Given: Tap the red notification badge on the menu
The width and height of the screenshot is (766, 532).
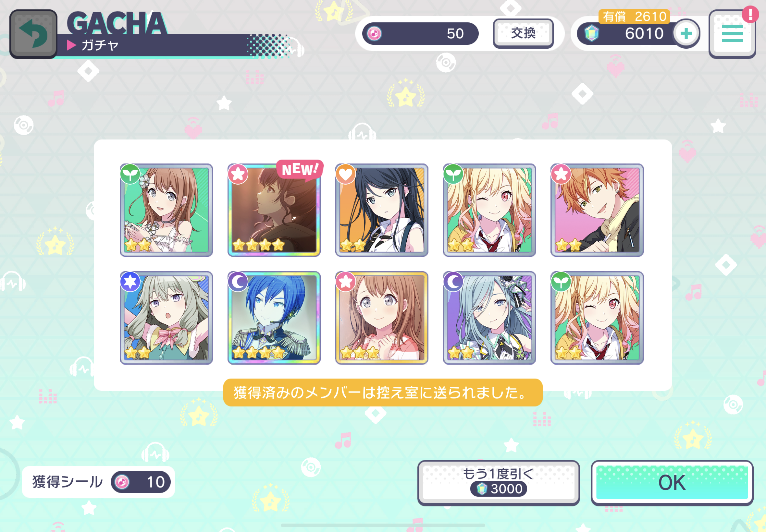Looking at the screenshot, I should (x=750, y=14).
